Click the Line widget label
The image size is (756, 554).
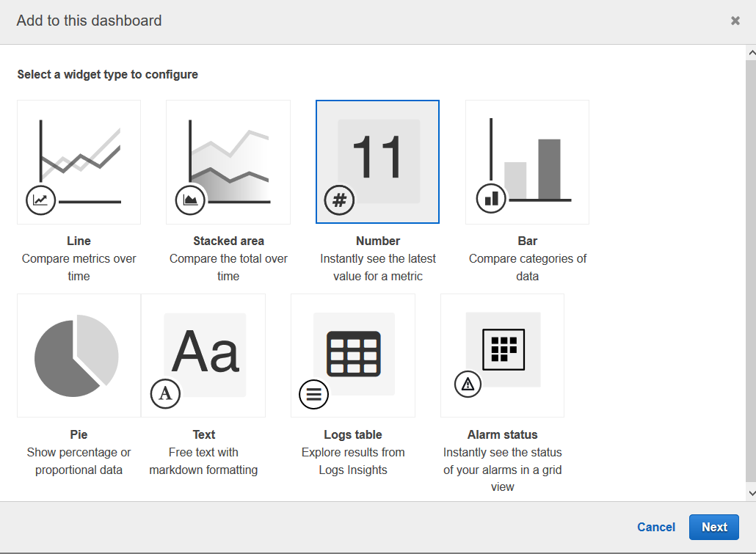pos(79,241)
